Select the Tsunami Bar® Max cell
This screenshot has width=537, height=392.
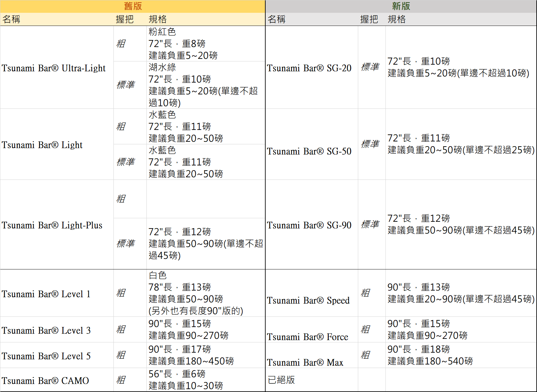(312, 355)
